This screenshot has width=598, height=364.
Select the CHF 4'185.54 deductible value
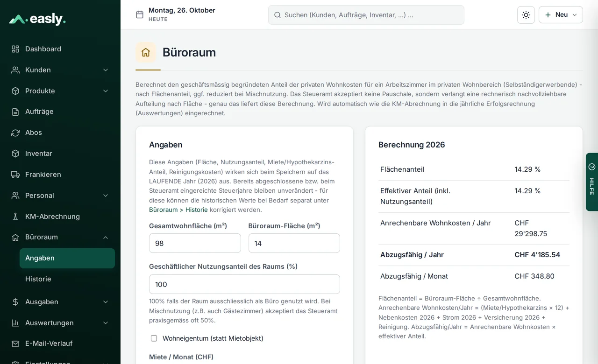pyautogui.click(x=537, y=255)
